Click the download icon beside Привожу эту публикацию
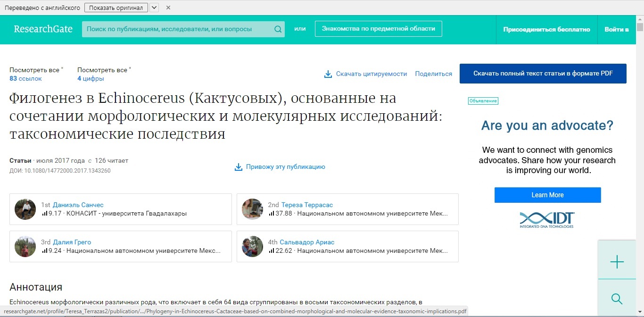This screenshot has height=317, width=644. click(239, 167)
